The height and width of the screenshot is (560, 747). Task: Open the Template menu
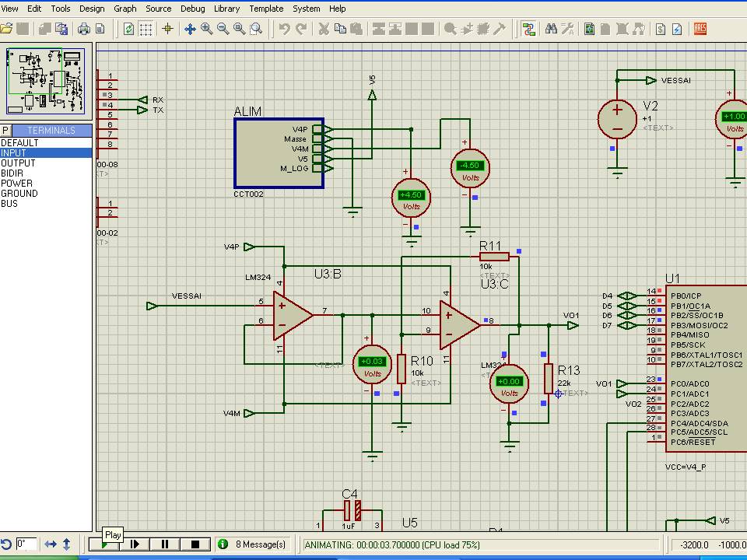pyautogui.click(x=266, y=9)
